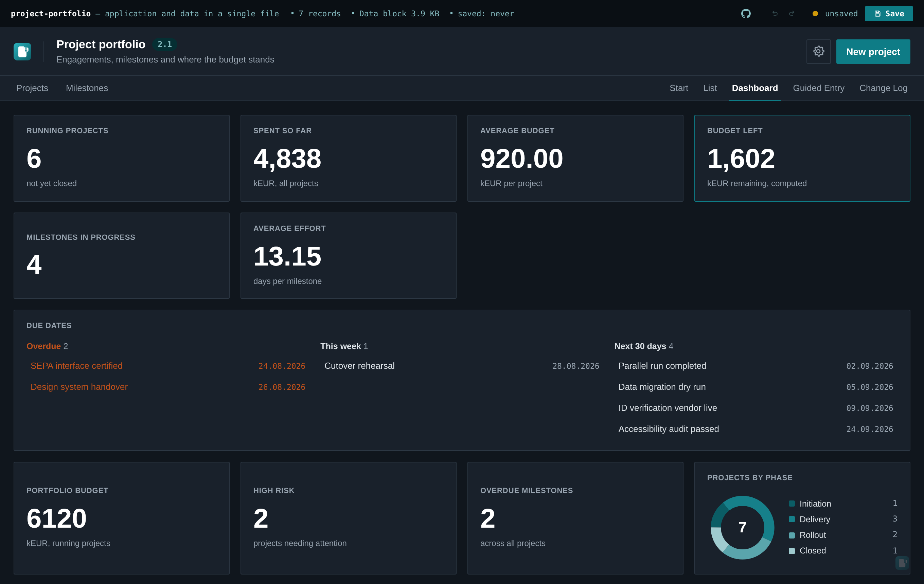Image resolution: width=924 pixels, height=584 pixels.
Task: Click the date 02.09.2026
Action: (870, 366)
